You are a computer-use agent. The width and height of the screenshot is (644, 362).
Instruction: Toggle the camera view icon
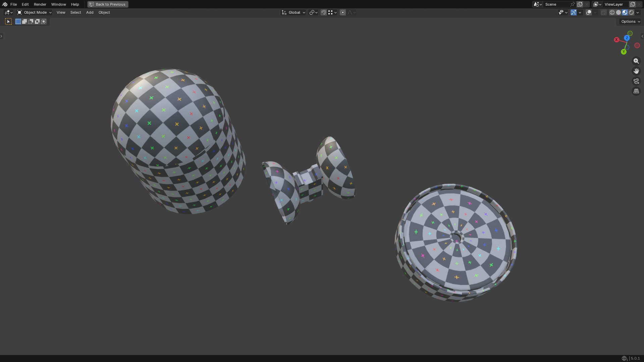point(636,81)
